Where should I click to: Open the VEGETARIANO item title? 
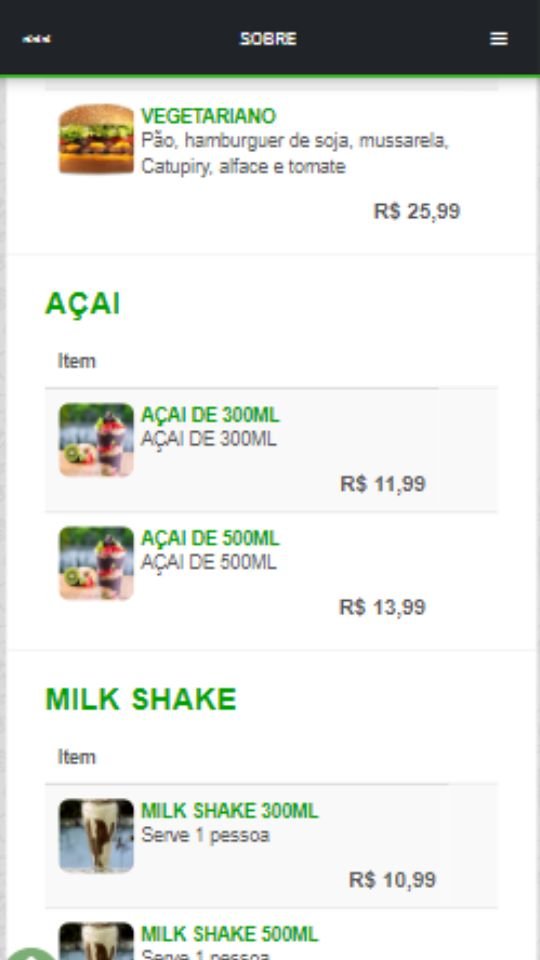[x=209, y=116]
